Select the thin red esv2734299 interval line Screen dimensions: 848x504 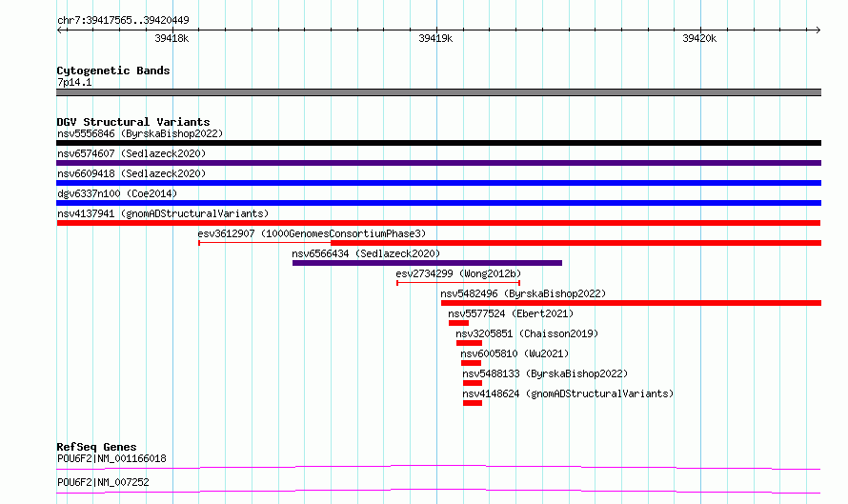click(458, 283)
